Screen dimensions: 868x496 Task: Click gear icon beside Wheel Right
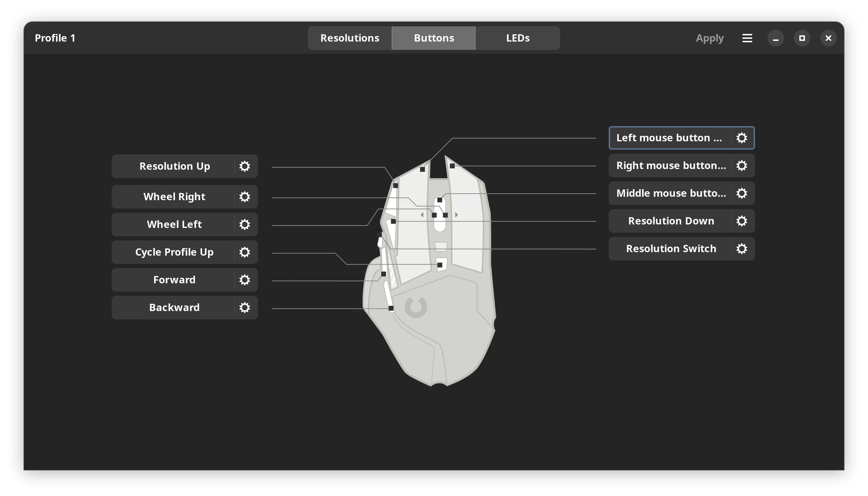[245, 197]
